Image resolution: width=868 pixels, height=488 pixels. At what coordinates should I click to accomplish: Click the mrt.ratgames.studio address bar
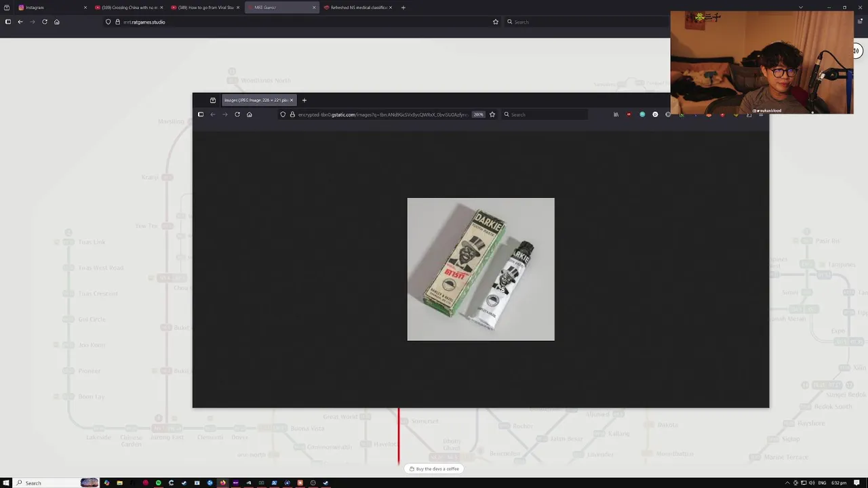tap(302, 22)
